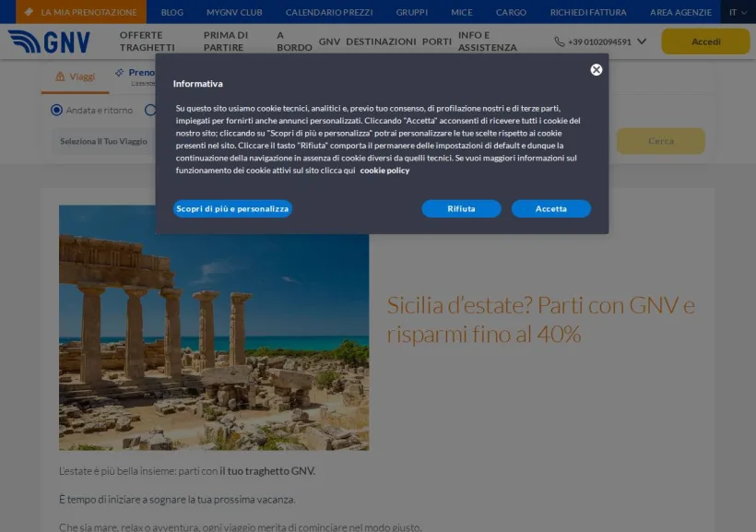Click the Informativa dialog title

[197, 84]
